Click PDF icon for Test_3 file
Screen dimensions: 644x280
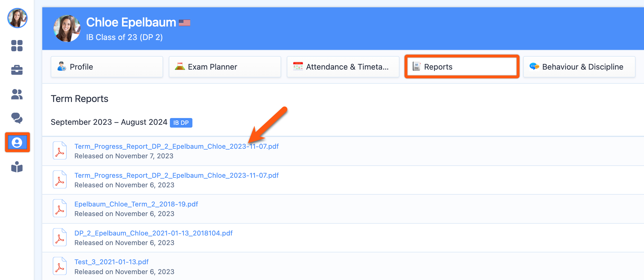coord(60,266)
